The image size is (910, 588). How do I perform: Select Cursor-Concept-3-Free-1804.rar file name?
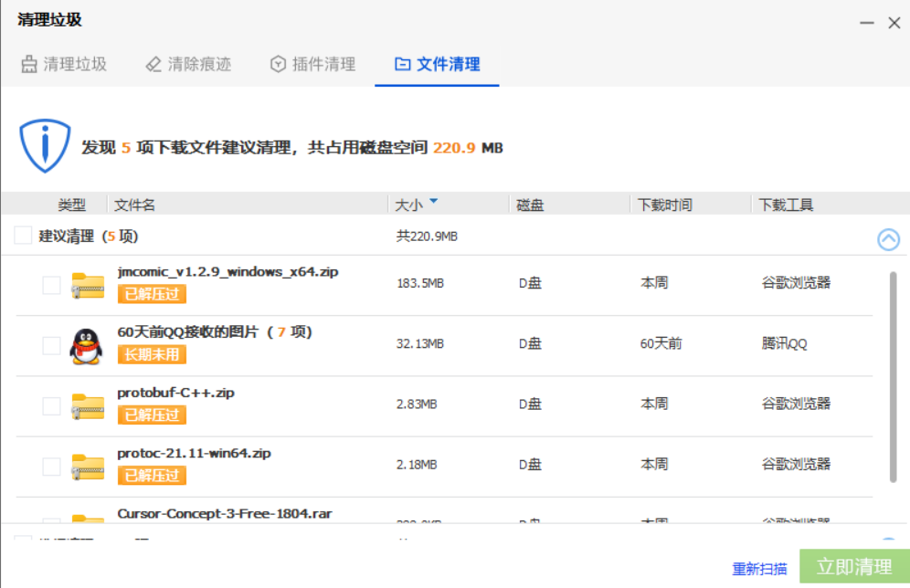pos(225,513)
